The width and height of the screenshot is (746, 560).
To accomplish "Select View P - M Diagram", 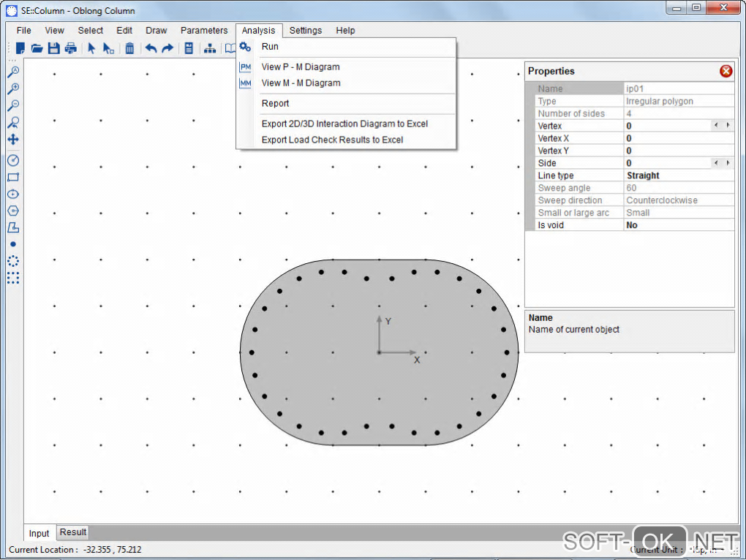I will pos(300,67).
